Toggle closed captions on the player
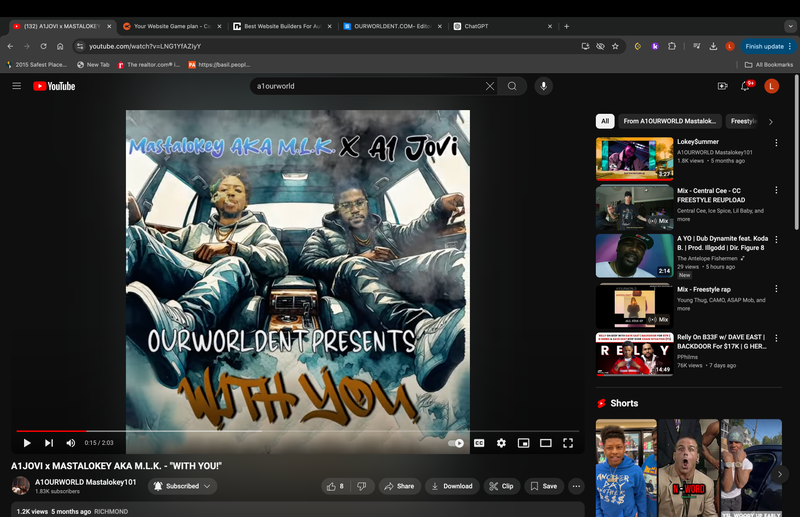This screenshot has height=517, width=800. click(x=479, y=443)
